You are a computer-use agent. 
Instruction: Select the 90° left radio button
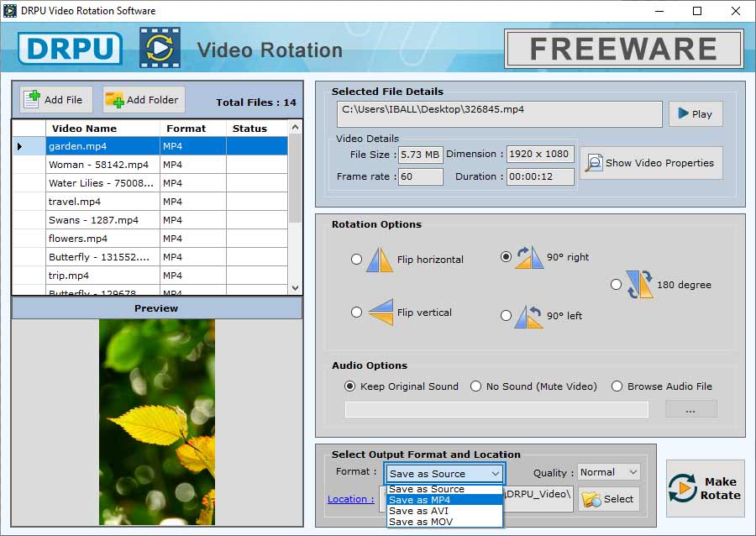[x=506, y=316]
